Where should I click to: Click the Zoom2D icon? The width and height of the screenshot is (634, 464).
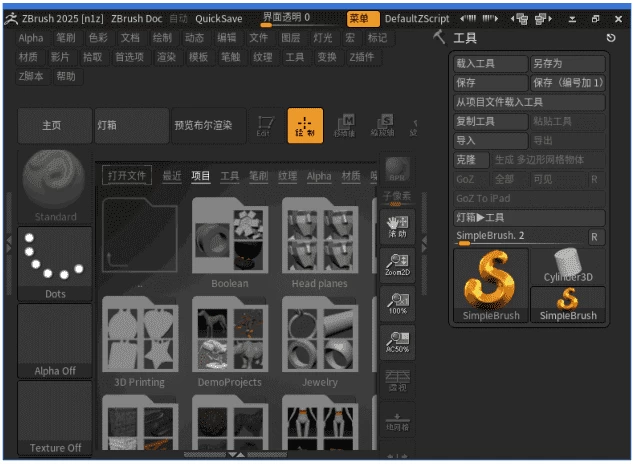tap(398, 263)
